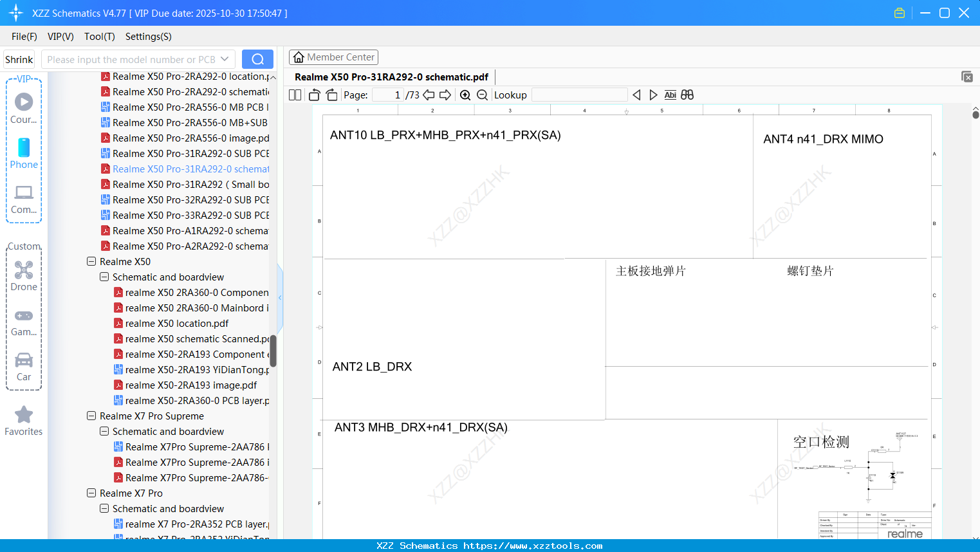Image resolution: width=980 pixels, height=552 pixels.
Task: Collapse Schematic and boardview under Realme X50
Action: coord(104,277)
